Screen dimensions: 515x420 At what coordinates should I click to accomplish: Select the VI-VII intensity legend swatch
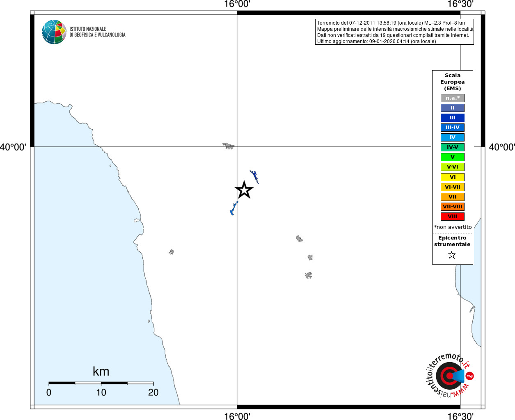[x=453, y=187]
